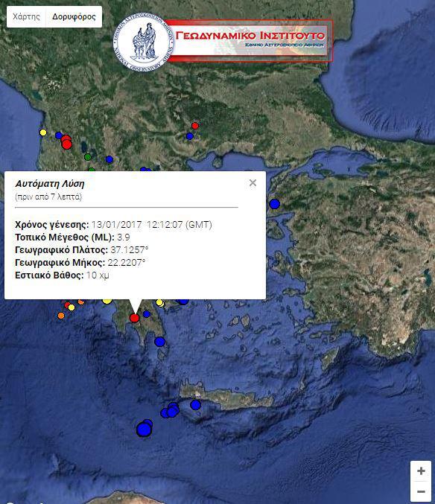
Task: Click the longitude value 22.2207°
Action: coord(127,263)
